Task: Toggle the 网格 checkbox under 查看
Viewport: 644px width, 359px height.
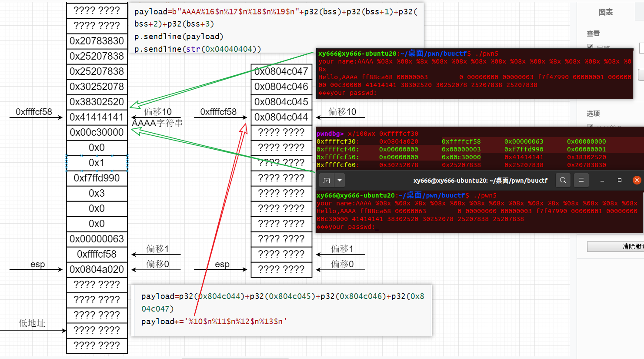Action: (590, 47)
